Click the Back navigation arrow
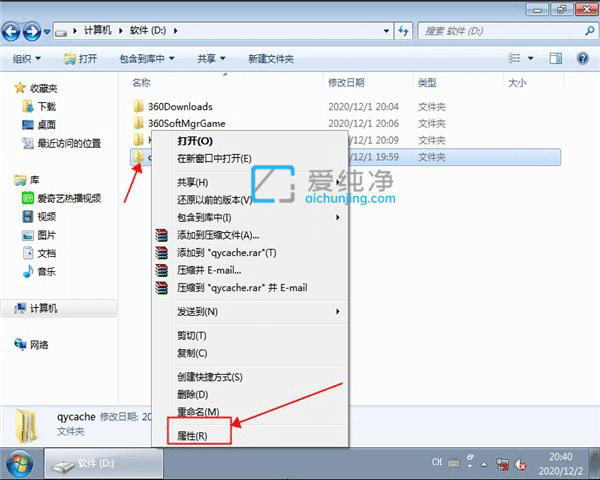This screenshot has width=600, height=480. pos(11,31)
